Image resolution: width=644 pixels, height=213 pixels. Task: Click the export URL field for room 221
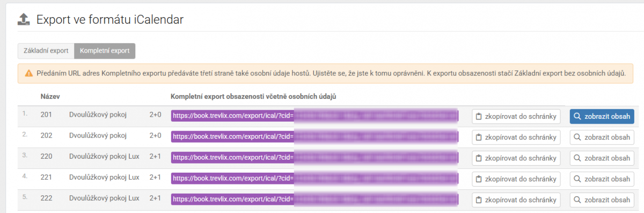(314, 179)
